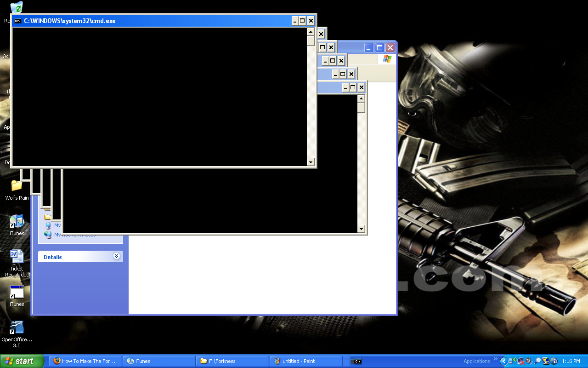The height and width of the screenshot is (368, 588).
Task: Select the iTunes shortcut with the generic window icon
Action: (x=17, y=292)
